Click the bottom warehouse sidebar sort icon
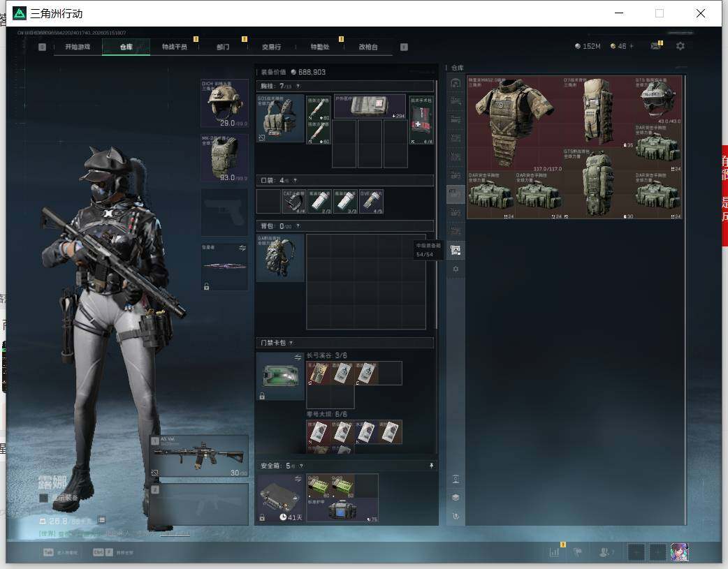 click(x=456, y=516)
